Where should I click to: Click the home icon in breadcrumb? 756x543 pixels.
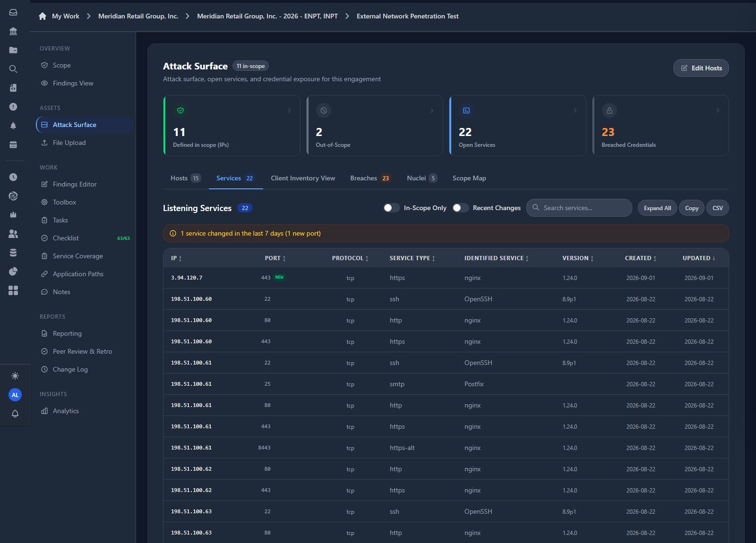pos(43,16)
